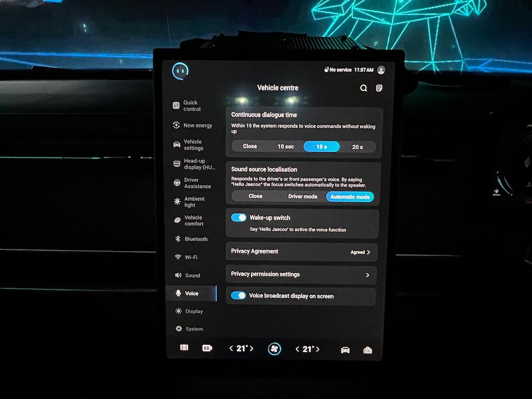Open the car icon in bottom bar
Screen dimensions: 532x399
pyautogui.click(x=345, y=350)
